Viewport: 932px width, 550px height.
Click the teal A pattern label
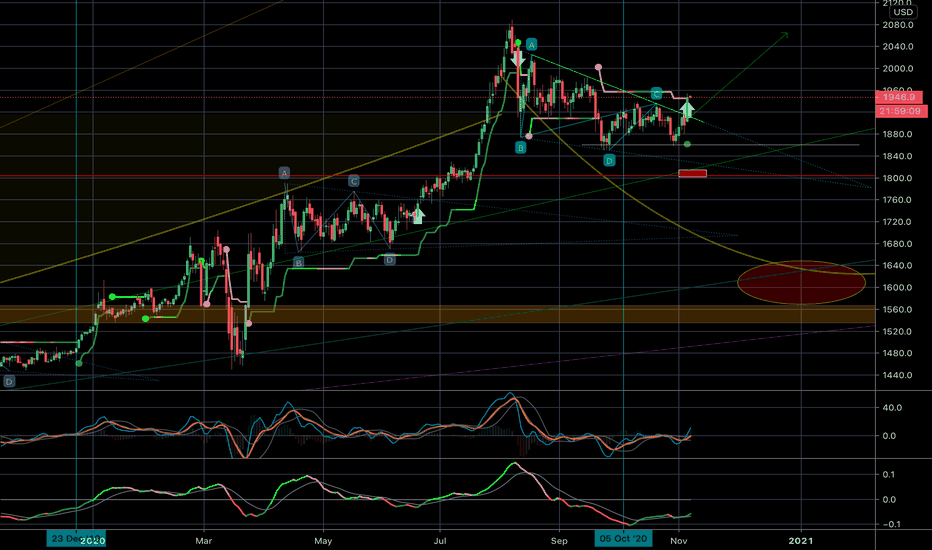(x=531, y=45)
